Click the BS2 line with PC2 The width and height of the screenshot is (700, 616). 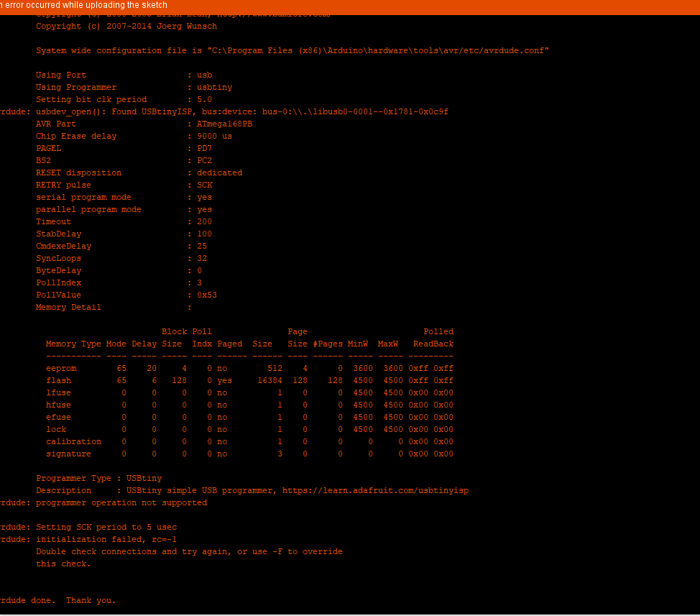click(x=124, y=161)
